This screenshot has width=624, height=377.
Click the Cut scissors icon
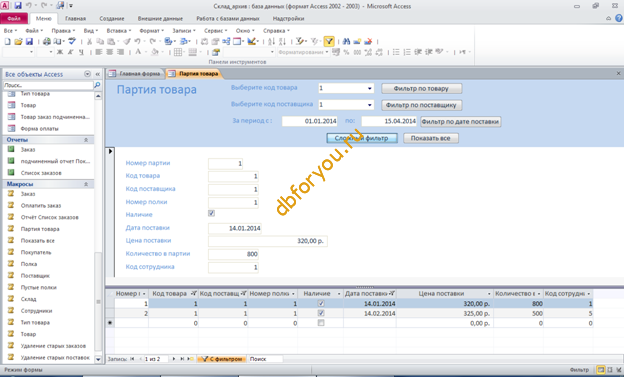pyautogui.click(x=90, y=41)
